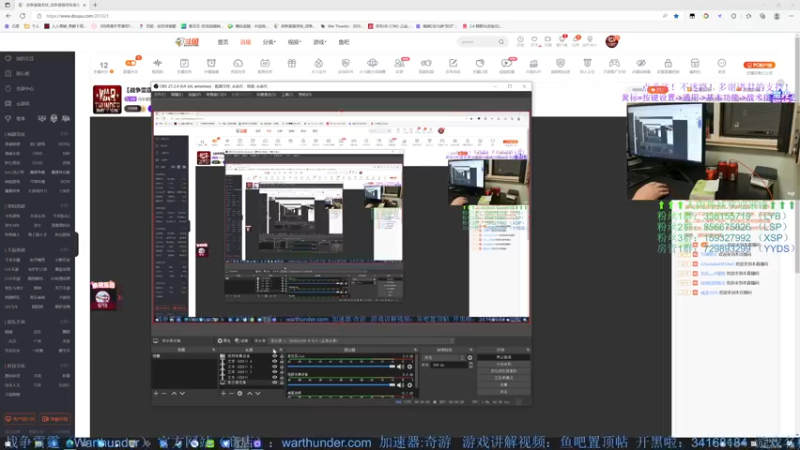This screenshot has height=450, width=800.
Task: Open the 视图 menu in OBS
Action: pos(194,95)
